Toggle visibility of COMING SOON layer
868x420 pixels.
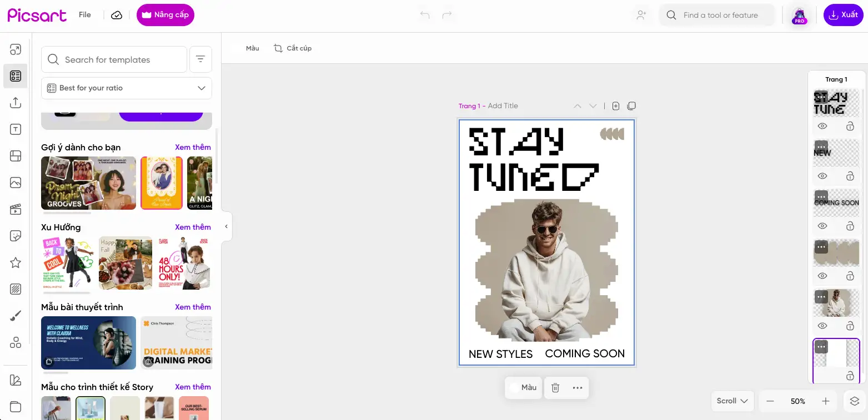click(822, 226)
